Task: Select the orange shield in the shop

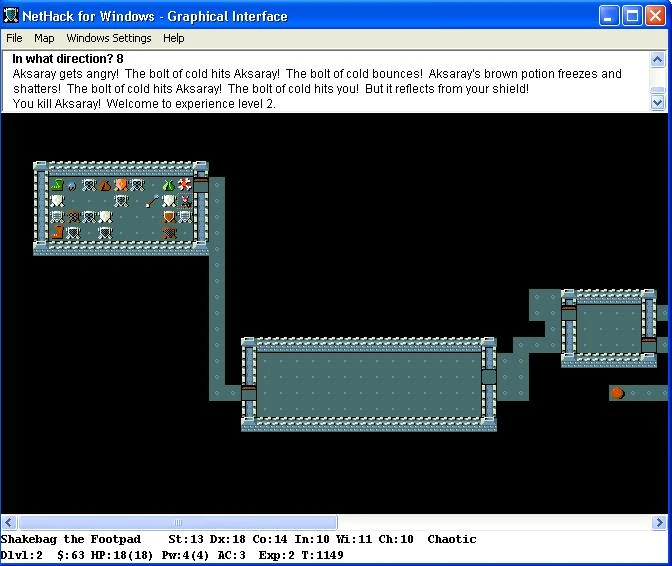Action: pyautogui.click(x=168, y=217)
